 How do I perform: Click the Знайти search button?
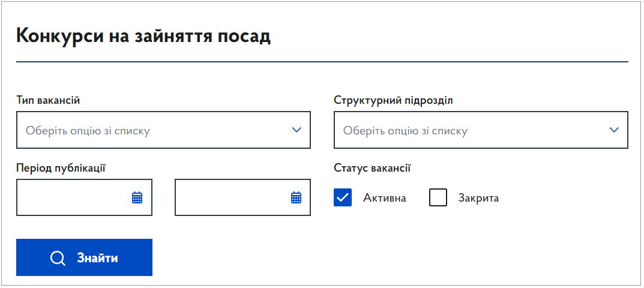click(x=84, y=258)
